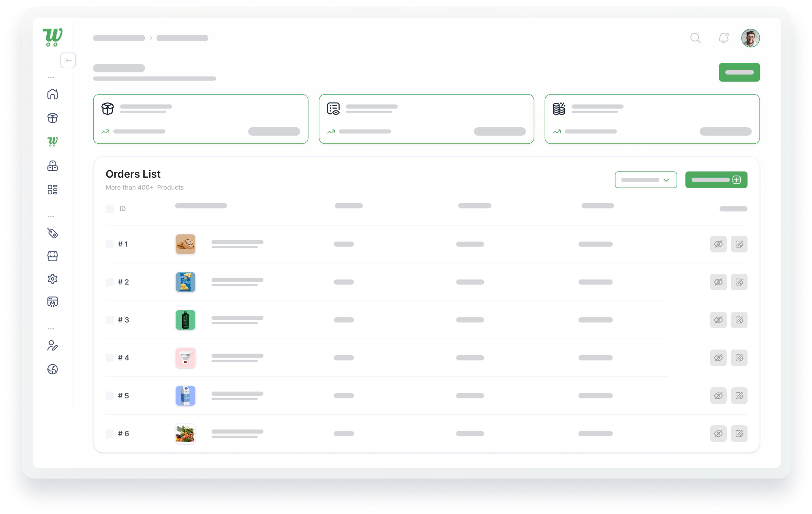Select the green W cart sidebar item
812x514 pixels.
(53, 141)
